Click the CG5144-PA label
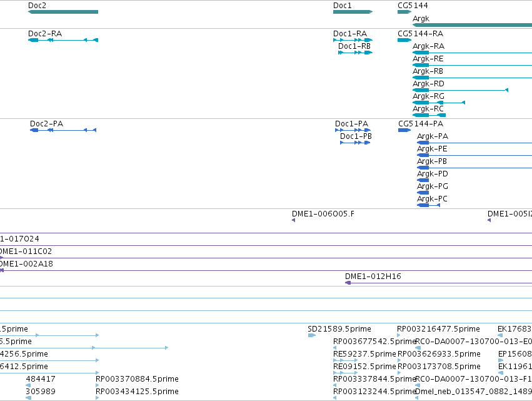The height and width of the screenshot is (401, 532). coord(421,124)
